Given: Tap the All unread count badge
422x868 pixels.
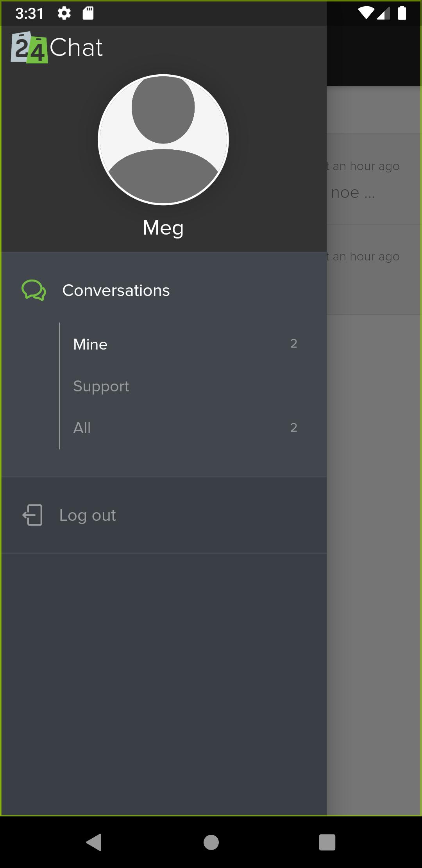Looking at the screenshot, I should pyautogui.click(x=294, y=428).
